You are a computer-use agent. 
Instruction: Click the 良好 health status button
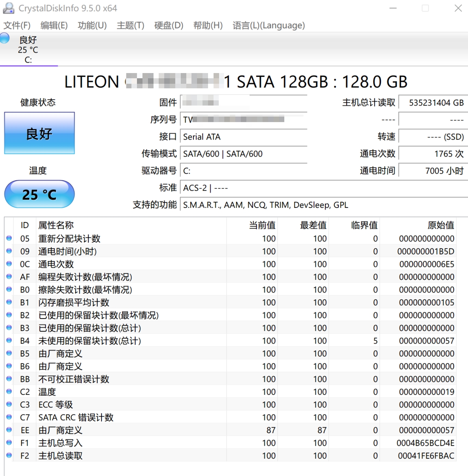(39, 133)
